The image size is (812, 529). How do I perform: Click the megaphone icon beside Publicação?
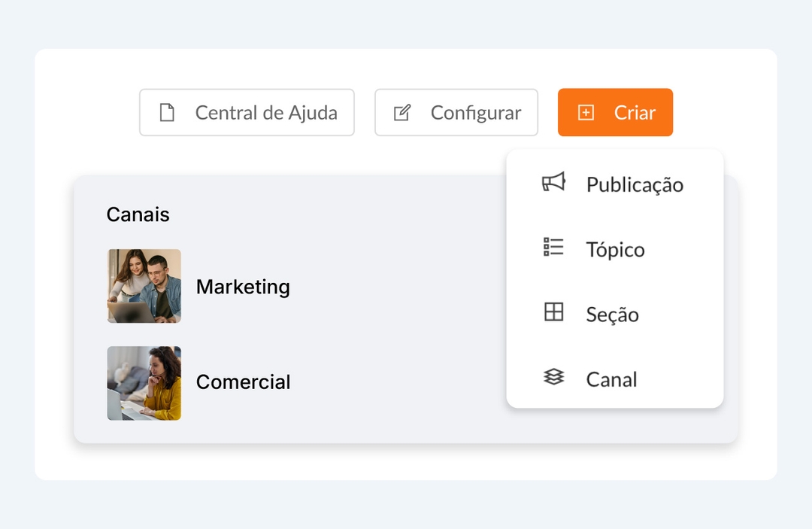[553, 182]
